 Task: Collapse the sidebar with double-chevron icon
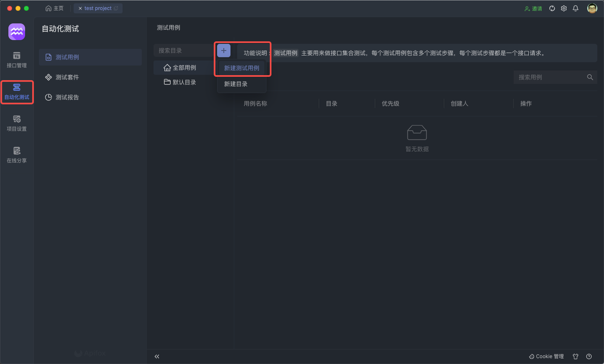point(157,356)
